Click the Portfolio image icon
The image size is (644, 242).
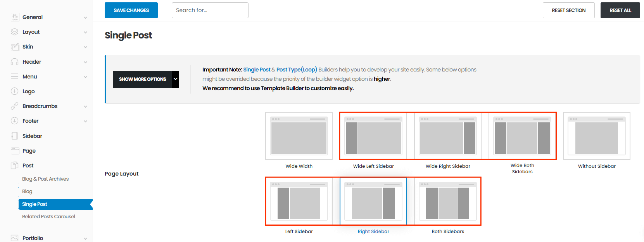15,238
